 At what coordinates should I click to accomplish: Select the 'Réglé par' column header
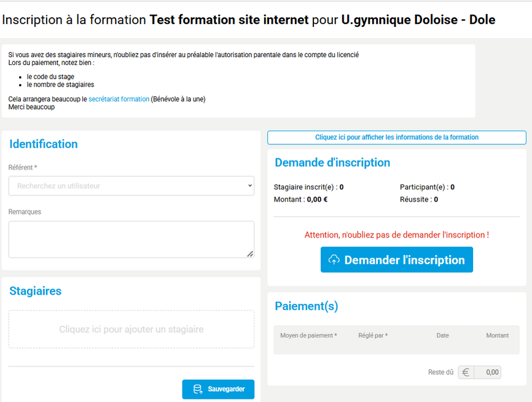(x=373, y=335)
